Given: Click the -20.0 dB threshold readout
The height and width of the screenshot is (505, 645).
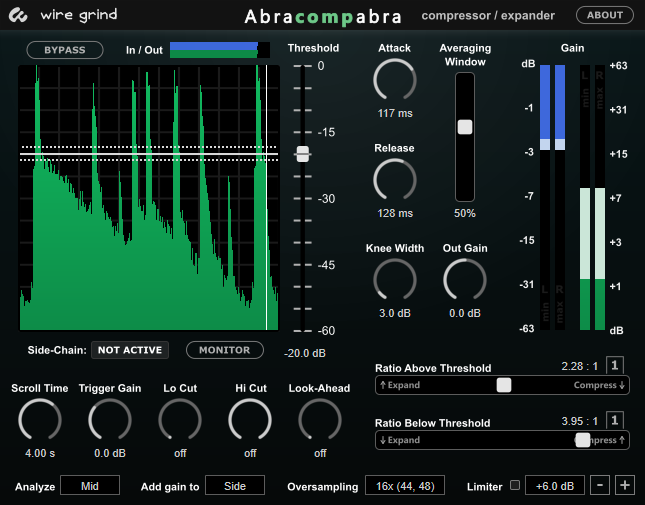Looking at the screenshot, I should click(x=305, y=353).
